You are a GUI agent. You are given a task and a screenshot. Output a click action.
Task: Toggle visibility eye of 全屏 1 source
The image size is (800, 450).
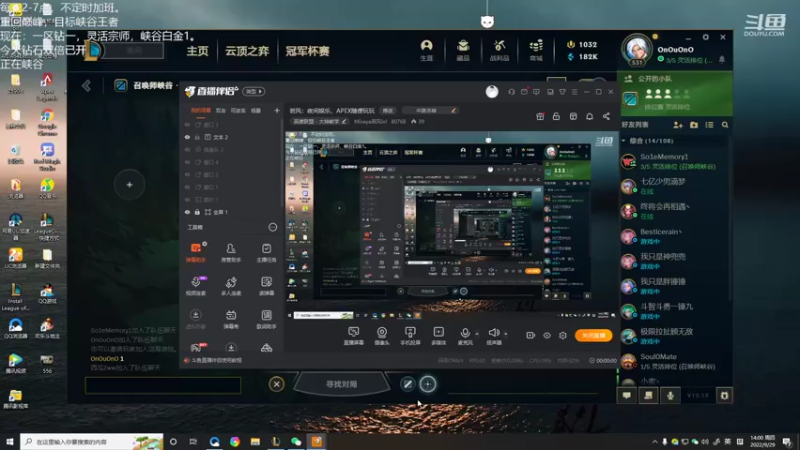coord(187,212)
